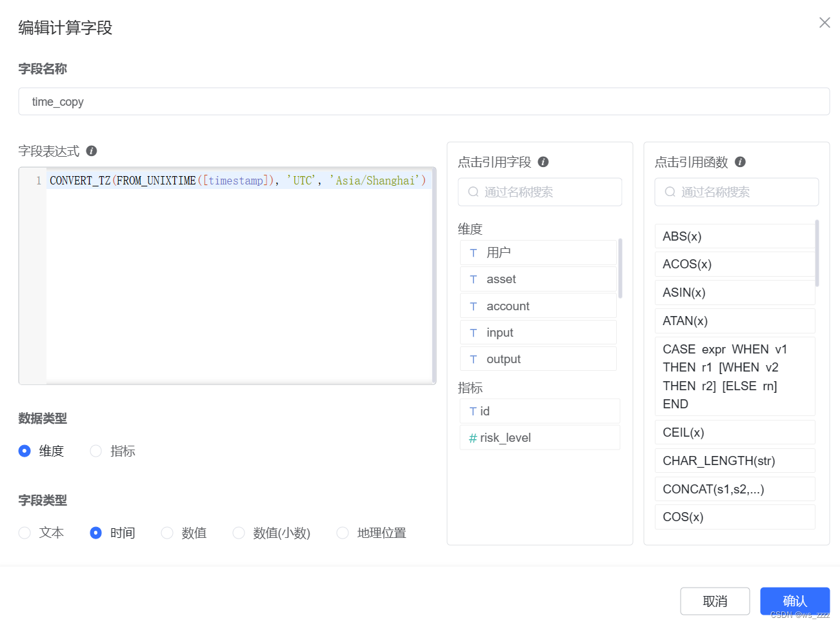Click the T type icon beside 用户 dimension

(x=474, y=252)
